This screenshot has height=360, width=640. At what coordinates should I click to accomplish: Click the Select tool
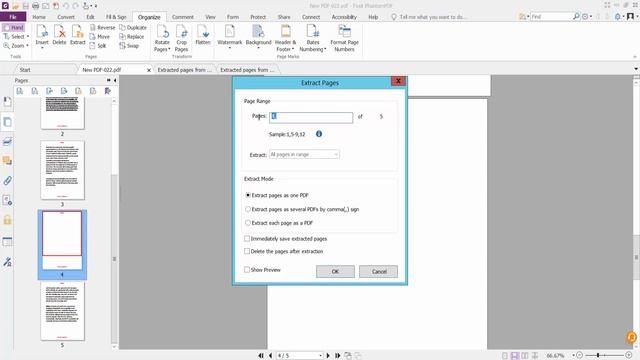15,36
